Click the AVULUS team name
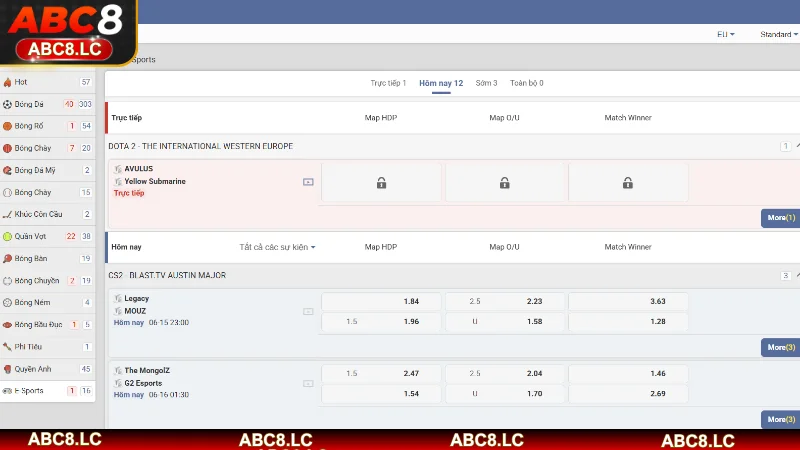Screen dimensions: 800x450 coord(139,169)
